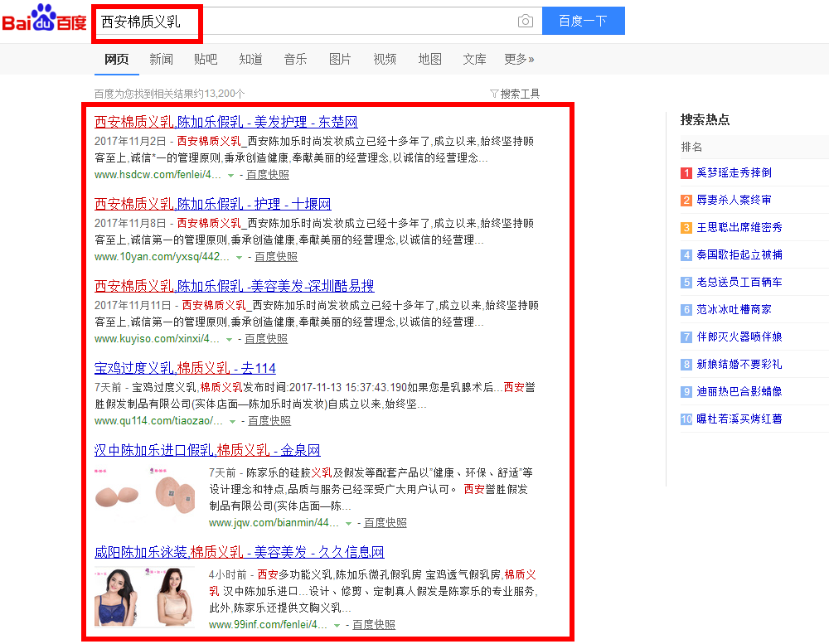The width and height of the screenshot is (829, 644).
Task: Open 百度快照 for the 99inf.com result
Action: (x=374, y=626)
